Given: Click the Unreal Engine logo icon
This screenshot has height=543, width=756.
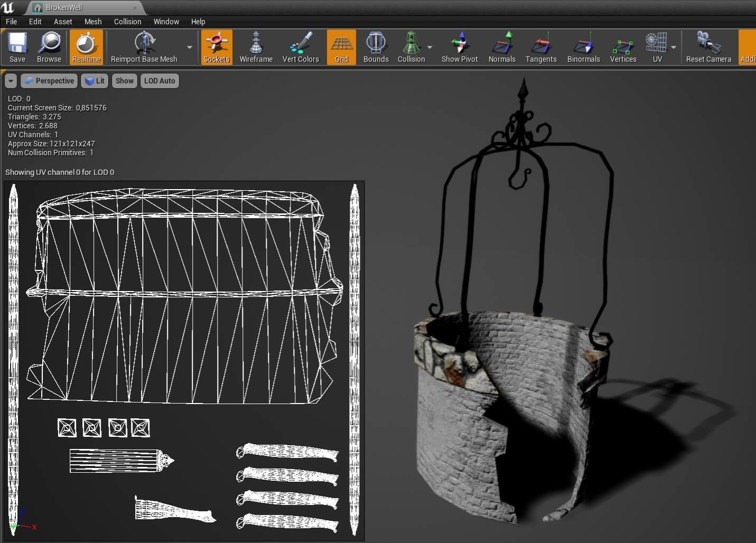Looking at the screenshot, I should (x=8, y=7).
